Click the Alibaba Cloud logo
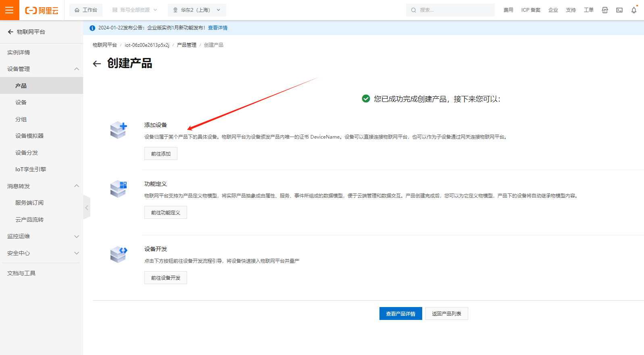The width and height of the screenshot is (644, 355). coord(42,10)
